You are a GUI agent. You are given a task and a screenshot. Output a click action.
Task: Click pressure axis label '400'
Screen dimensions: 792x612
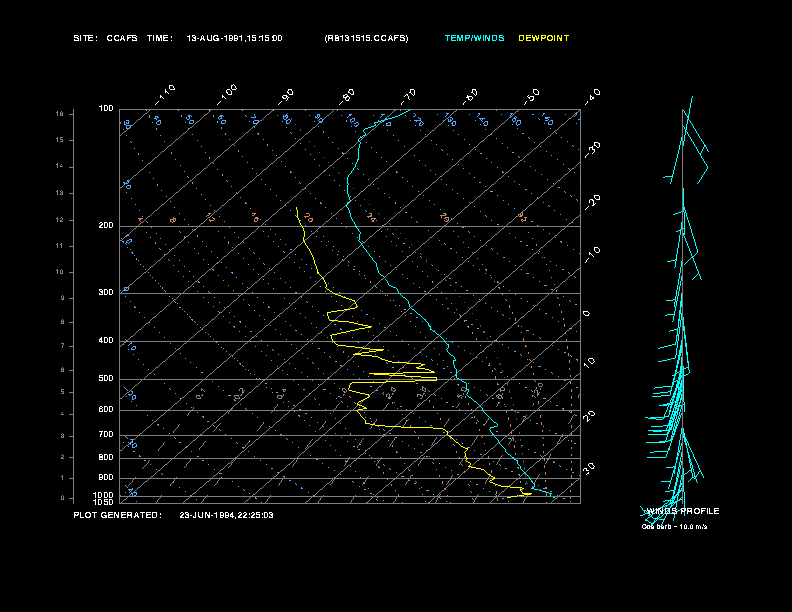tap(106, 340)
